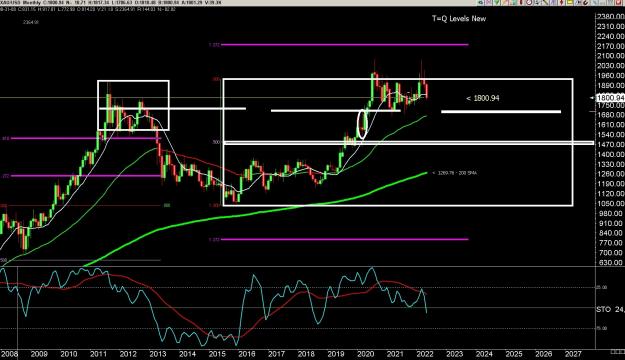
Task: Click the 2027 year label on time axis
Action: tap(573, 354)
